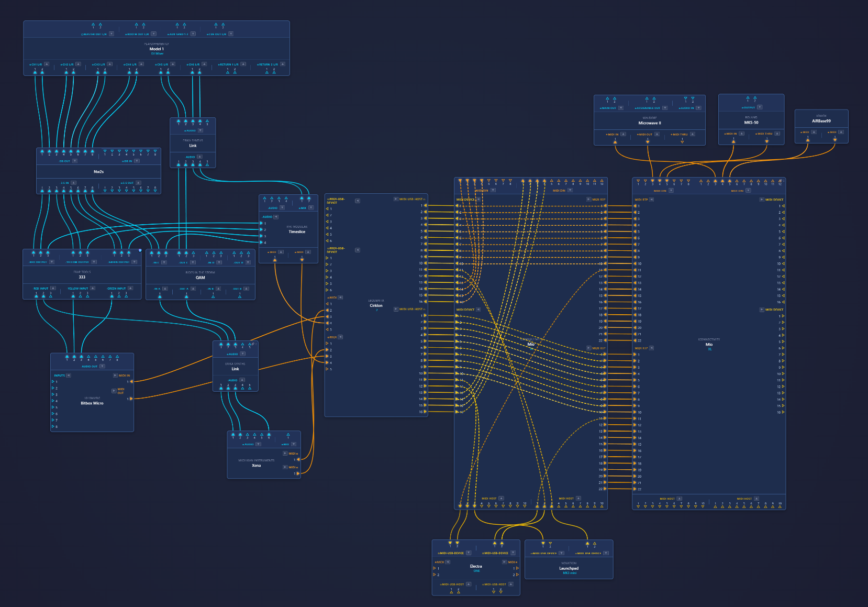Image resolution: width=868 pixels, height=607 pixels.
Task: Select the Cirklon sequencer title
Action: click(376, 305)
